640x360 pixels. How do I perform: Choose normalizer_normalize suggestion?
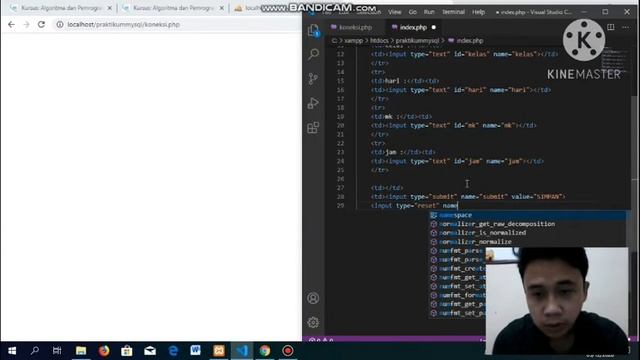coord(528,242)
